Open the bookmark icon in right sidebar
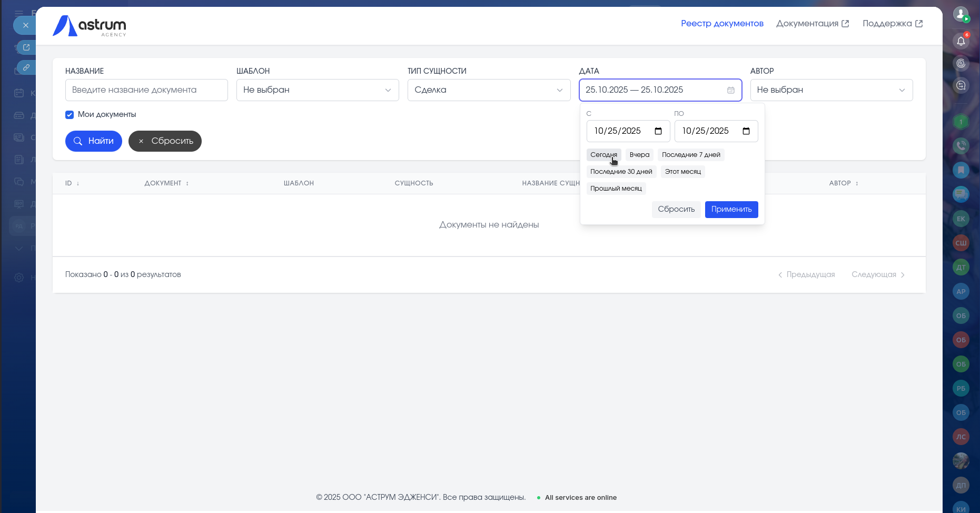The width and height of the screenshot is (980, 513). pyautogui.click(x=961, y=170)
